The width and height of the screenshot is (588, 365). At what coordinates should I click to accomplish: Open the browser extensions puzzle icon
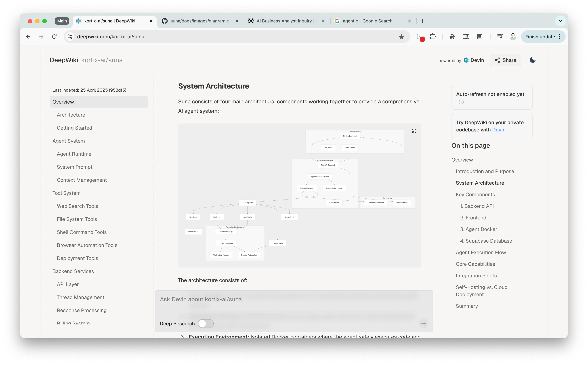click(433, 37)
